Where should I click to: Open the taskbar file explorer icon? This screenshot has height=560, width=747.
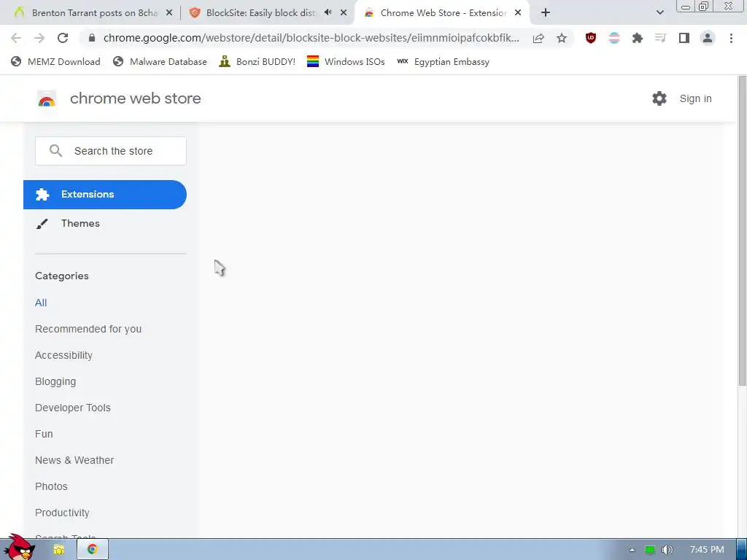[x=58, y=550]
